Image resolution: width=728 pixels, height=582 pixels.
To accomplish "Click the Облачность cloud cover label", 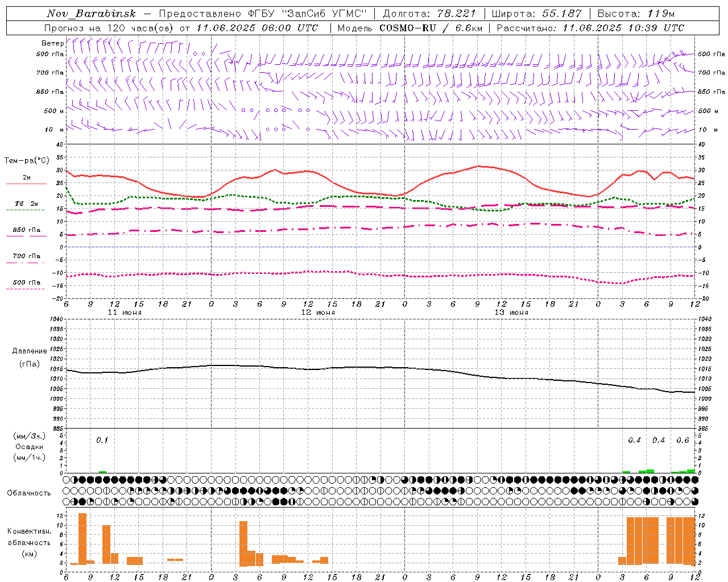I will coord(29,493).
